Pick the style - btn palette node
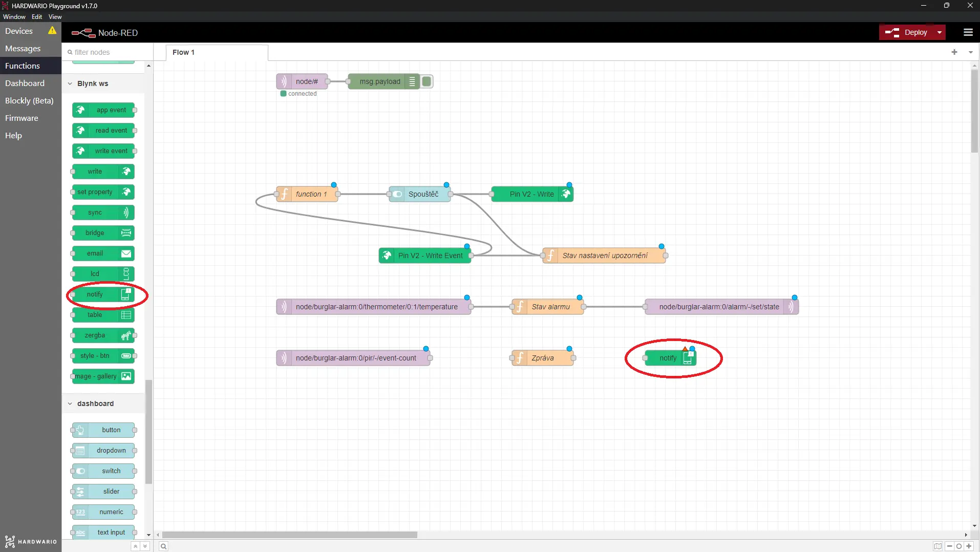The width and height of the screenshot is (980, 552). (x=103, y=356)
